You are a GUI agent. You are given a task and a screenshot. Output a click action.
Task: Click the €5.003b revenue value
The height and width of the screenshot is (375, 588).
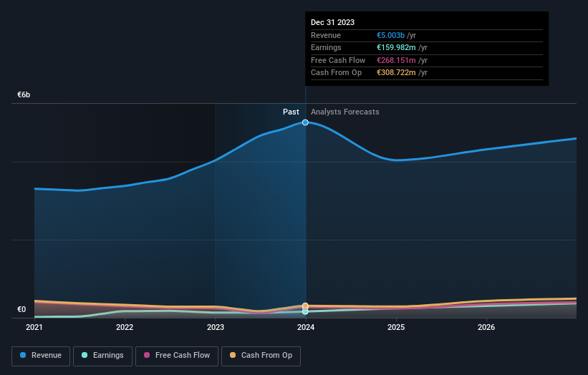(390, 35)
